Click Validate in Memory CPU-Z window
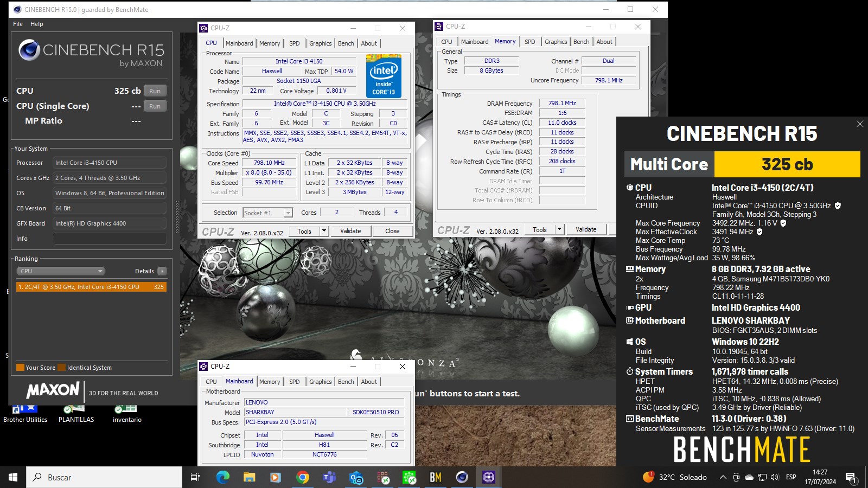Screen dimensions: 868x488 click(586, 229)
